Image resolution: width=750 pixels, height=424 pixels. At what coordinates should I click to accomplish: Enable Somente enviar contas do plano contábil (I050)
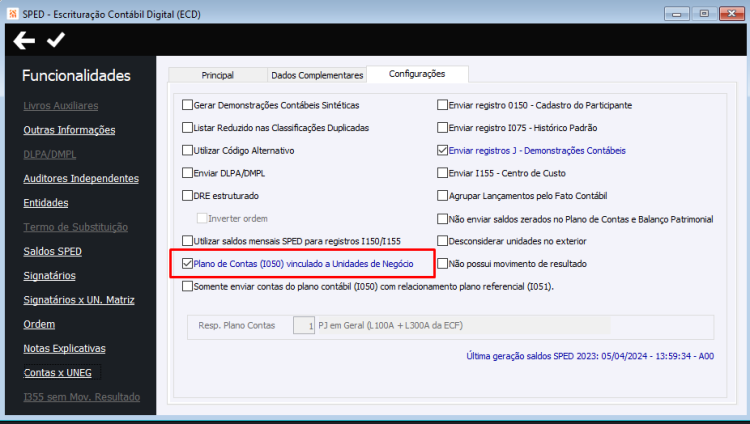point(188,286)
